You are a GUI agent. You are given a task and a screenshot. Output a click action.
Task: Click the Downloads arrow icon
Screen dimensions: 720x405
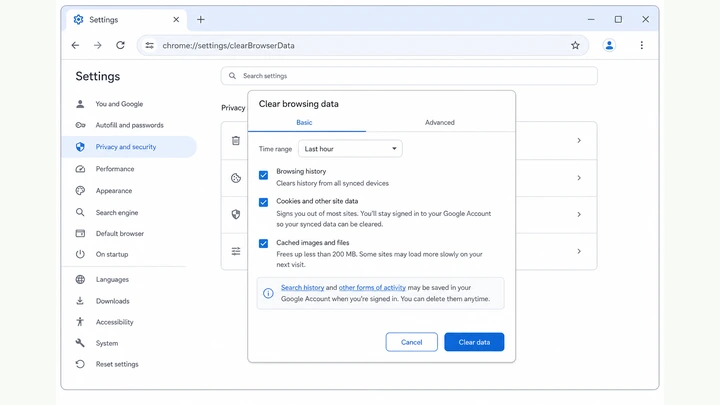point(80,301)
